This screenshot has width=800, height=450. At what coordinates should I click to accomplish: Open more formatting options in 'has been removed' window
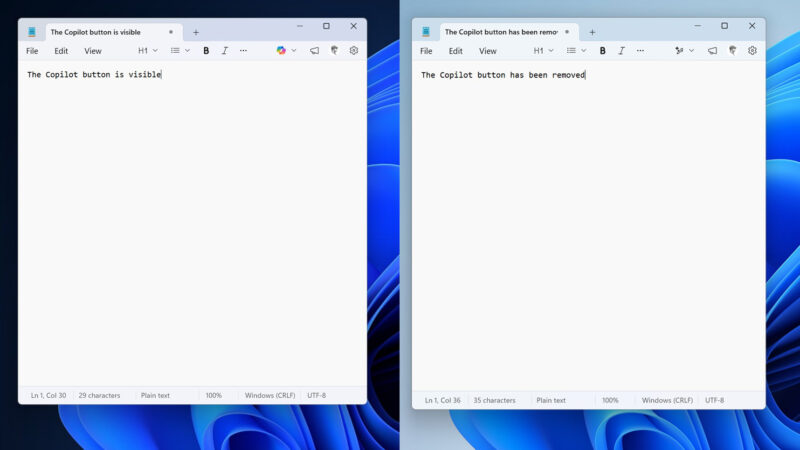click(x=640, y=51)
